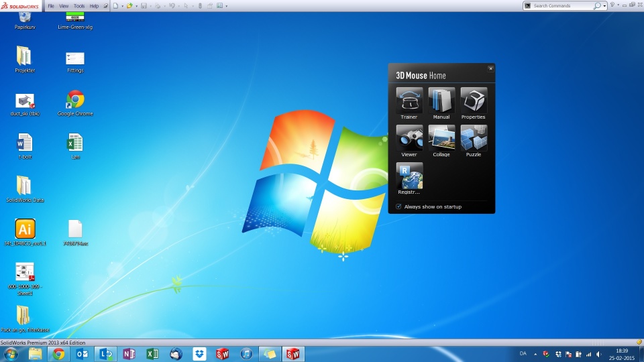Screen dimensions: 644x362
Task: Open the SolidWorks File menu
Action: [51, 6]
